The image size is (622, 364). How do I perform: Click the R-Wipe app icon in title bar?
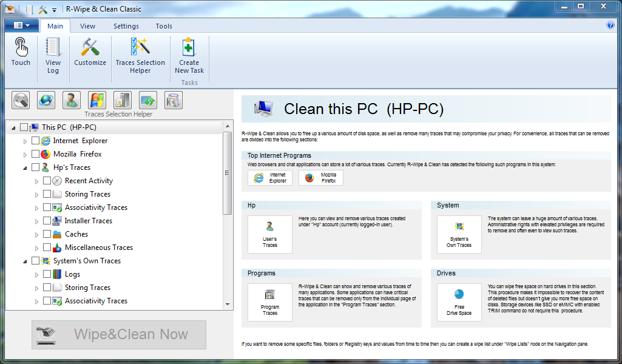tap(10, 8)
